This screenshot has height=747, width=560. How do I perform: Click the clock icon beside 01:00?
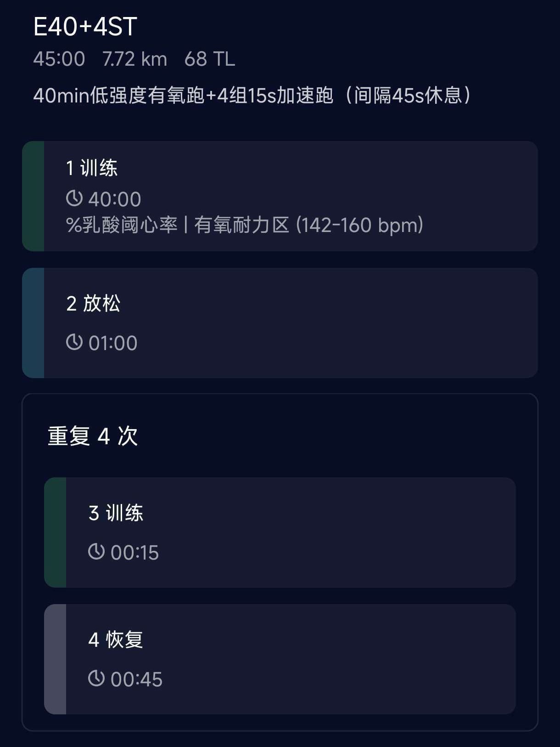point(74,342)
